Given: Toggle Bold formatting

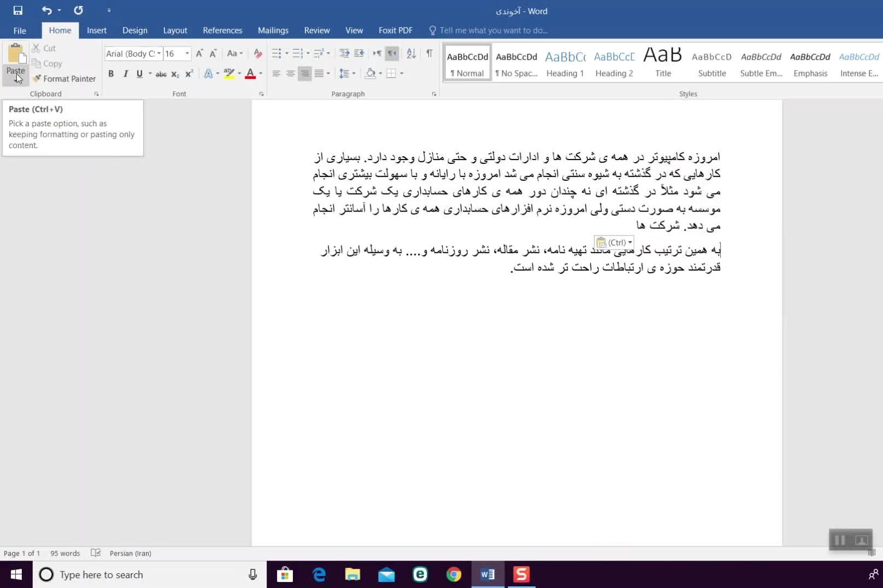Looking at the screenshot, I should pos(111,73).
